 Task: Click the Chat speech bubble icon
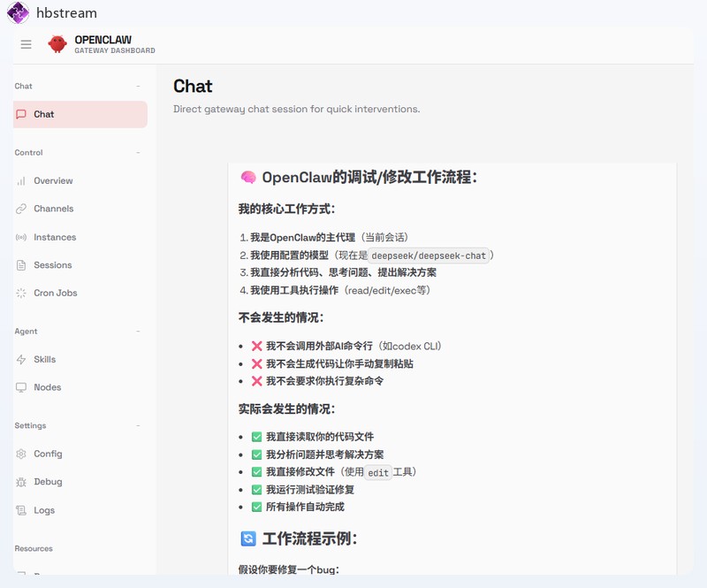point(21,114)
